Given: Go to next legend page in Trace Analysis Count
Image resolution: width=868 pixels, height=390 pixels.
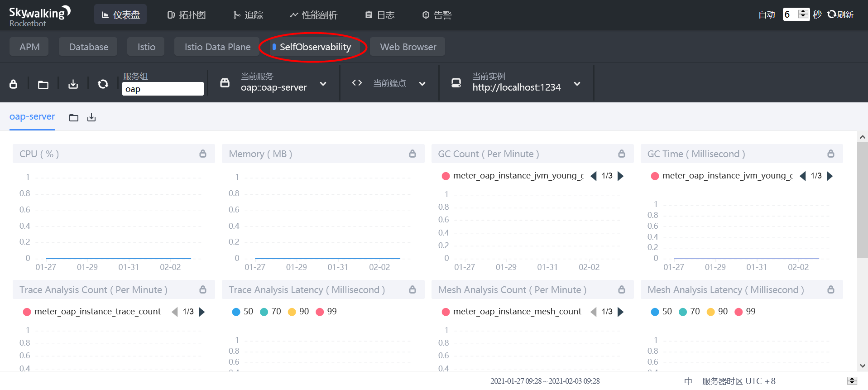Looking at the screenshot, I should (x=202, y=312).
